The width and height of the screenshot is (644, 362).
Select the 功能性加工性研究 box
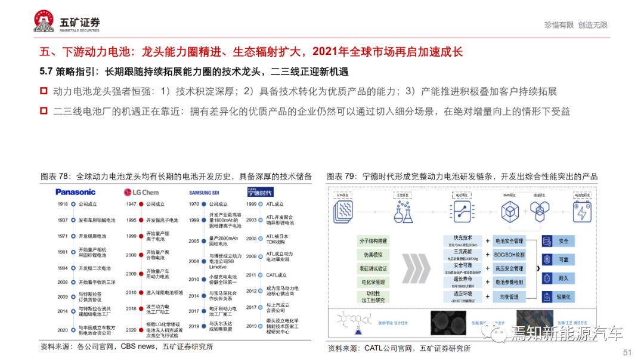(373, 296)
